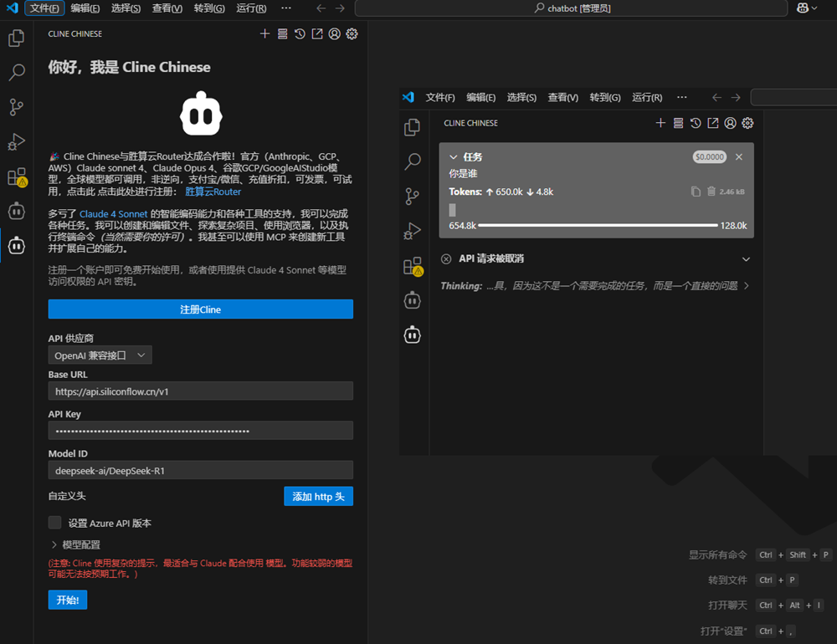Open the Claude 4 Sonnet link

113,214
